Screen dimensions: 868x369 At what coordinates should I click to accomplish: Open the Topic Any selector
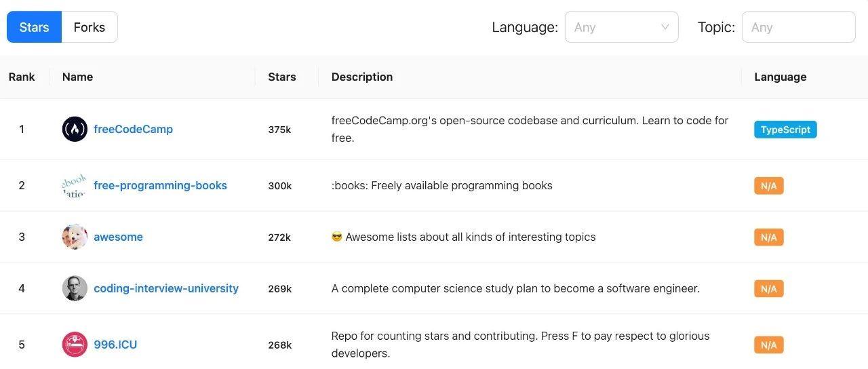click(x=798, y=27)
